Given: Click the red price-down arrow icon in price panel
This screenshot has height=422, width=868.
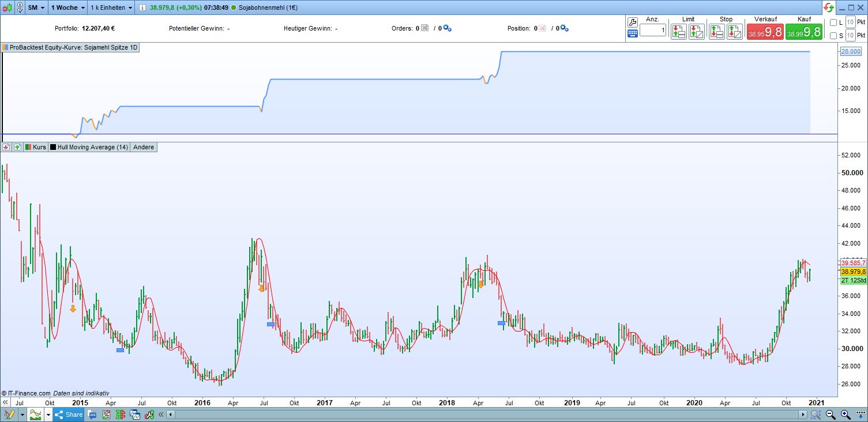Looking at the screenshot, I should click(6, 147).
